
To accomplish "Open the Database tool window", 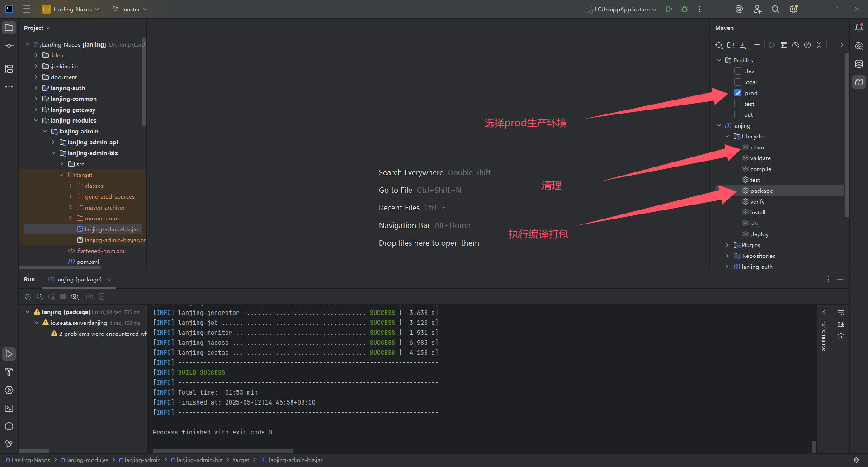I will [859, 64].
